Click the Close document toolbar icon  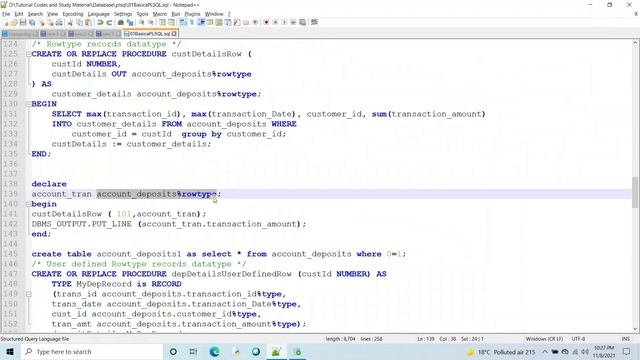click(41, 22)
